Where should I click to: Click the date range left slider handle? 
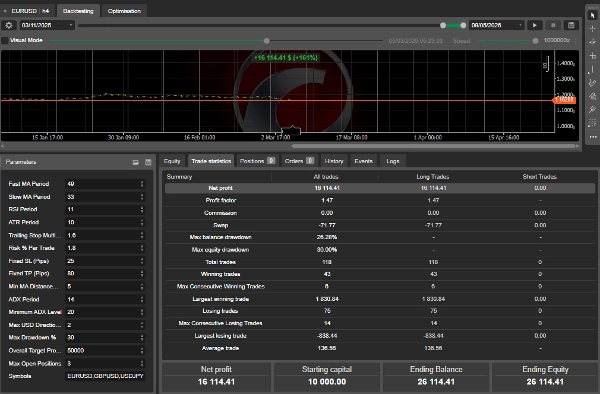[443, 25]
